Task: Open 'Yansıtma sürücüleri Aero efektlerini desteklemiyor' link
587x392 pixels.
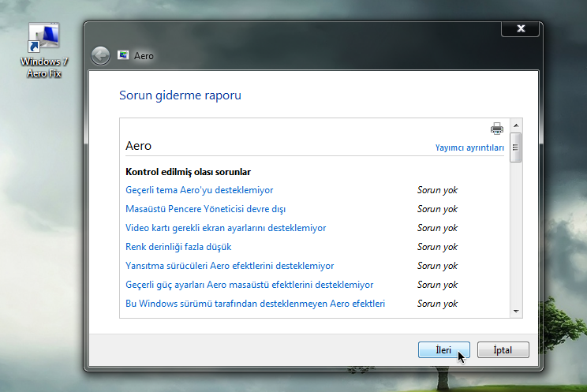Action: pyautogui.click(x=230, y=266)
